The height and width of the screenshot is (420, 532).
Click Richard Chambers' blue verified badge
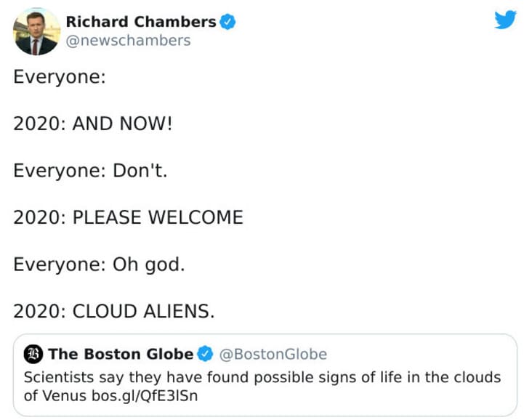tap(227, 22)
